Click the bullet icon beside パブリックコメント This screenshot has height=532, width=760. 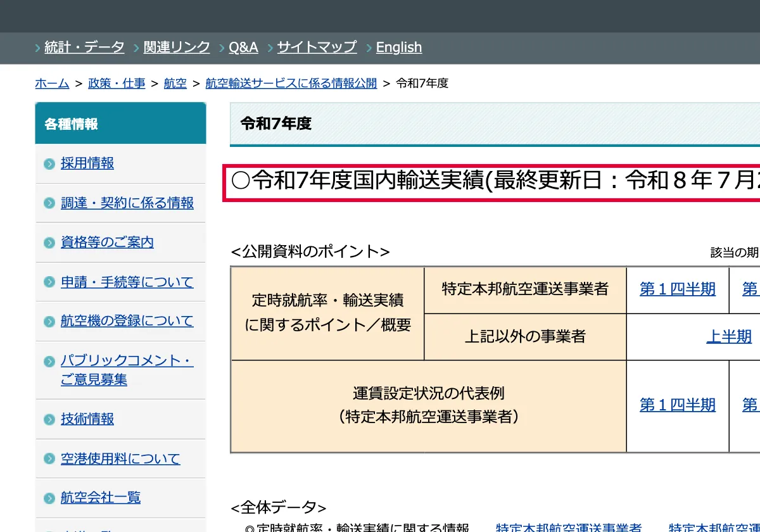pos(49,361)
